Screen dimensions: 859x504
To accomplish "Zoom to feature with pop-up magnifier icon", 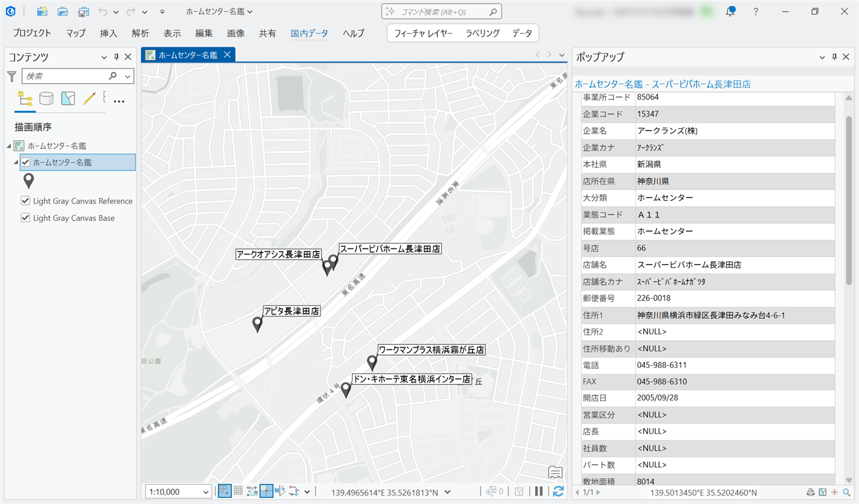I will (847, 492).
